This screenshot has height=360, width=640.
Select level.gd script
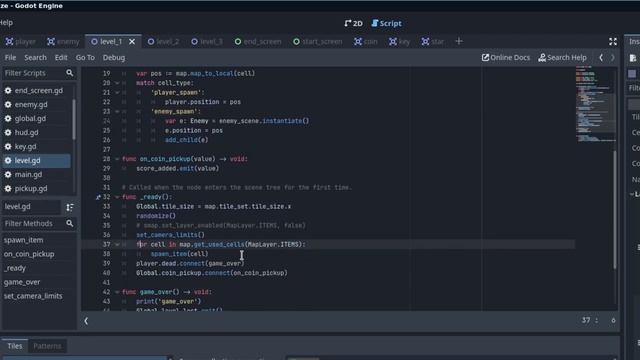(37, 160)
